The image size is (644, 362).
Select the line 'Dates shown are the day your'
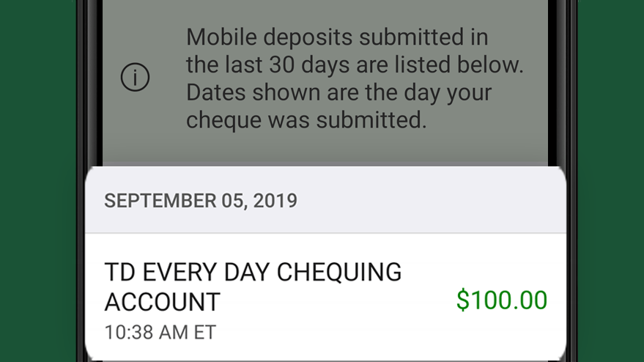tap(338, 92)
